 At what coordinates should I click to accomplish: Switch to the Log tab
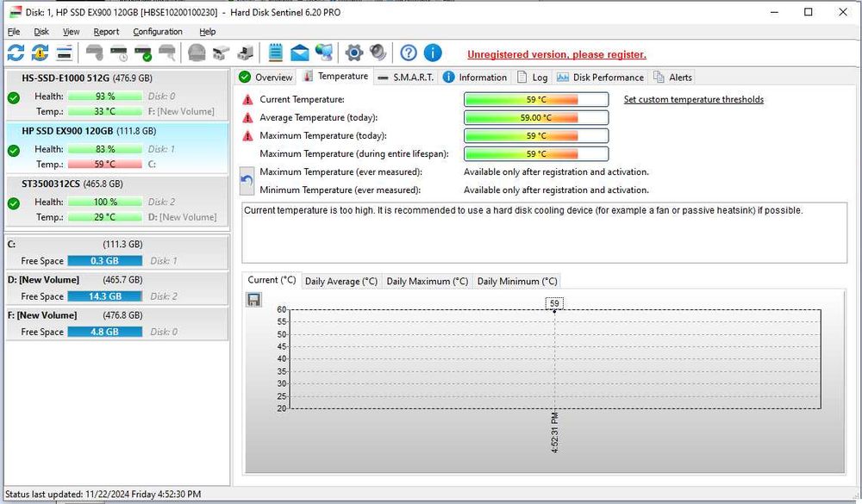coord(532,78)
